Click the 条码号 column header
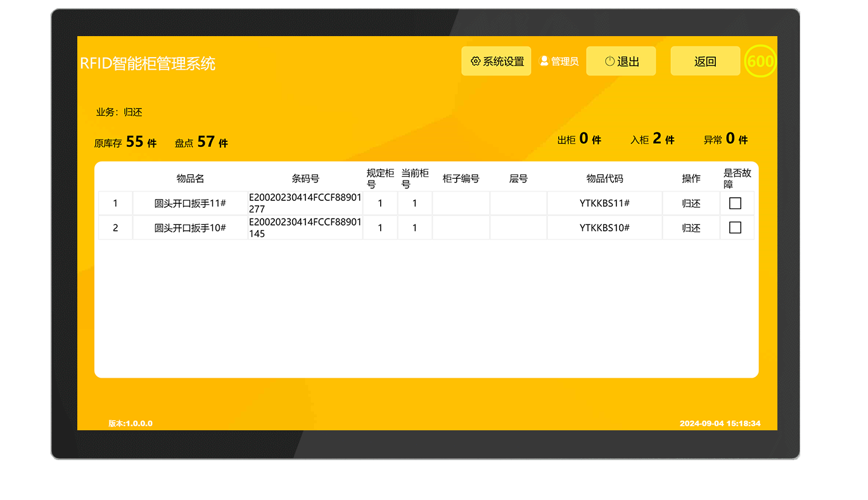868x500 pixels. pyautogui.click(x=305, y=179)
